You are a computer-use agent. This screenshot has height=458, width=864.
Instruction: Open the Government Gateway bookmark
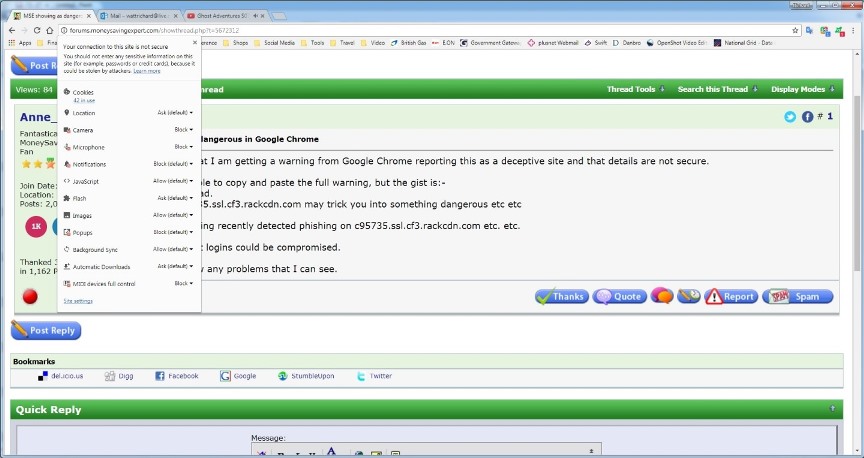(490, 42)
